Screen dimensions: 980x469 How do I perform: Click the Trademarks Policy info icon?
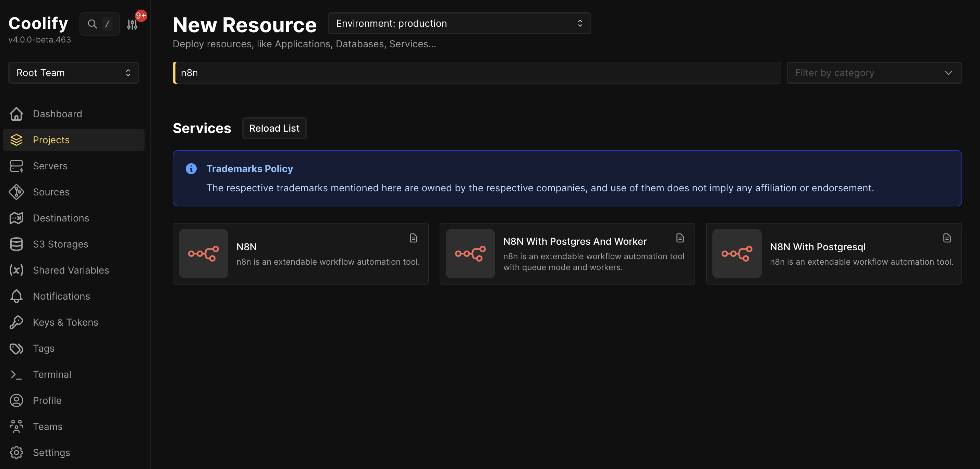(x=191, y=169)
